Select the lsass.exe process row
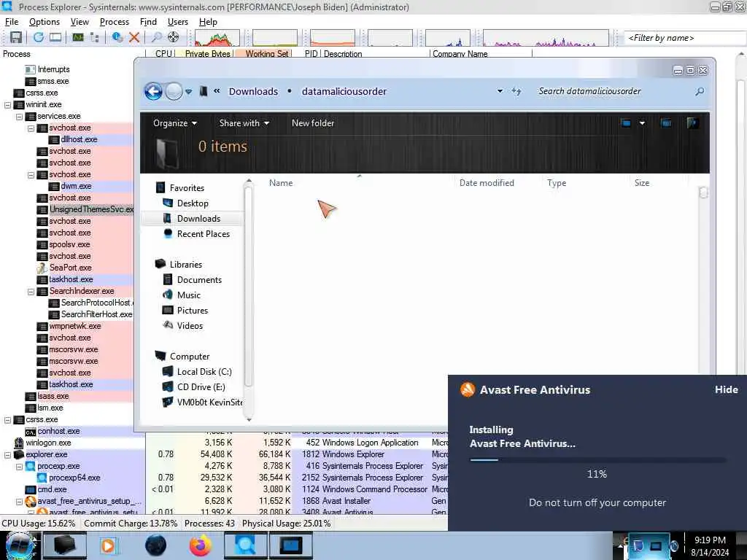The image size is (747, 560). 53,396
